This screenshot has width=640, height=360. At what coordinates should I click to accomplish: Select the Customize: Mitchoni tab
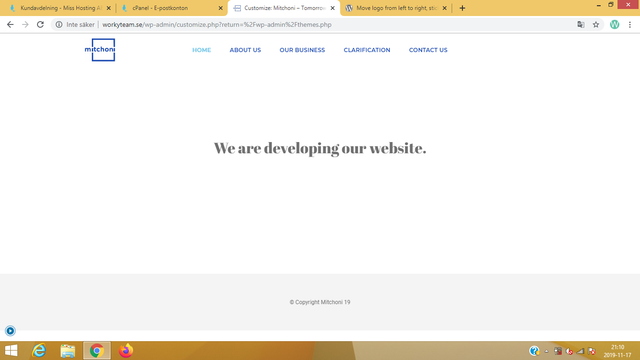[x=284, y=8]
